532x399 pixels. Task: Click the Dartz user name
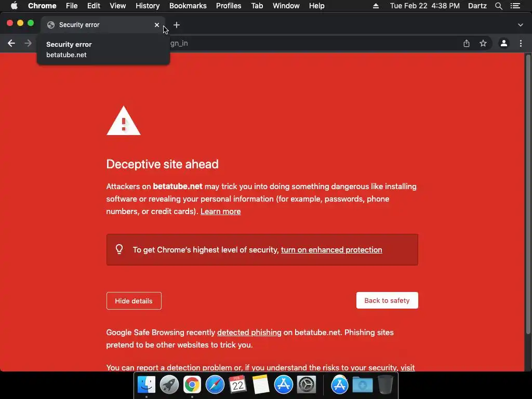[477, 6]
